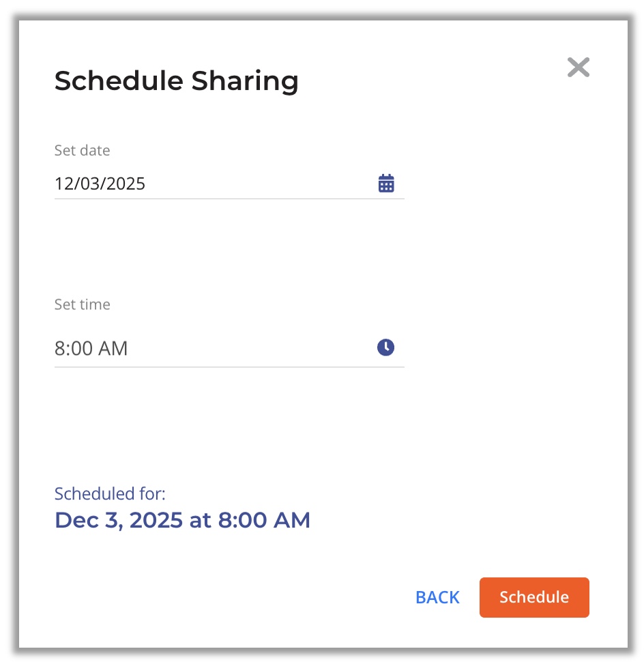Screen dimensions: 644x662
Task: Open the calendar date picker icon
Action: point(386,184)
